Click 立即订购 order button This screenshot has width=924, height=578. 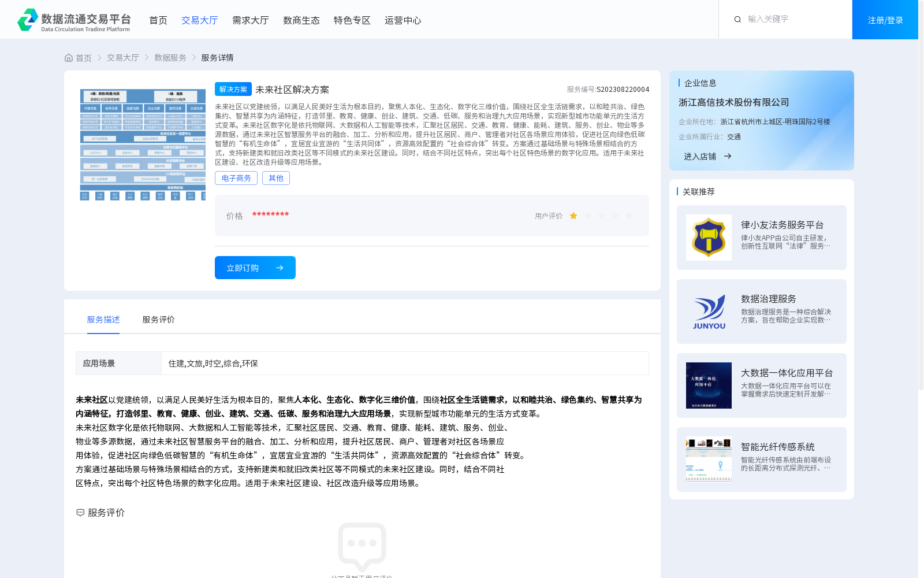[255, 268]
